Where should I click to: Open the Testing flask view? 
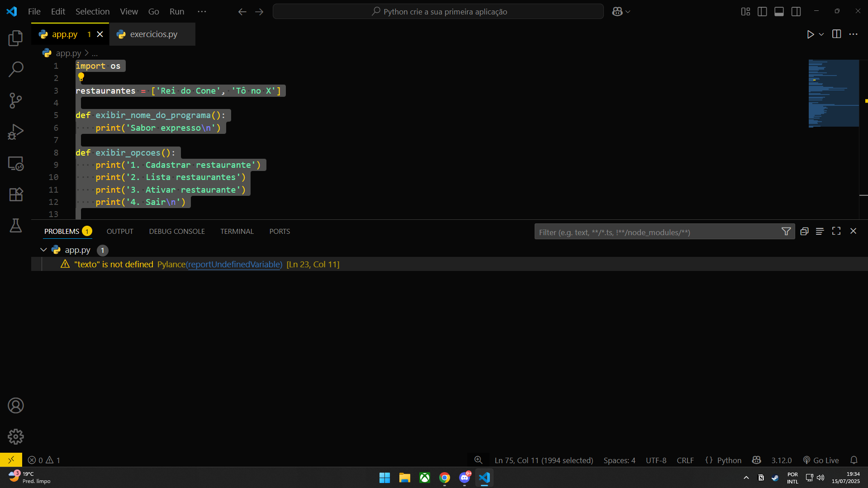(16, 225)
